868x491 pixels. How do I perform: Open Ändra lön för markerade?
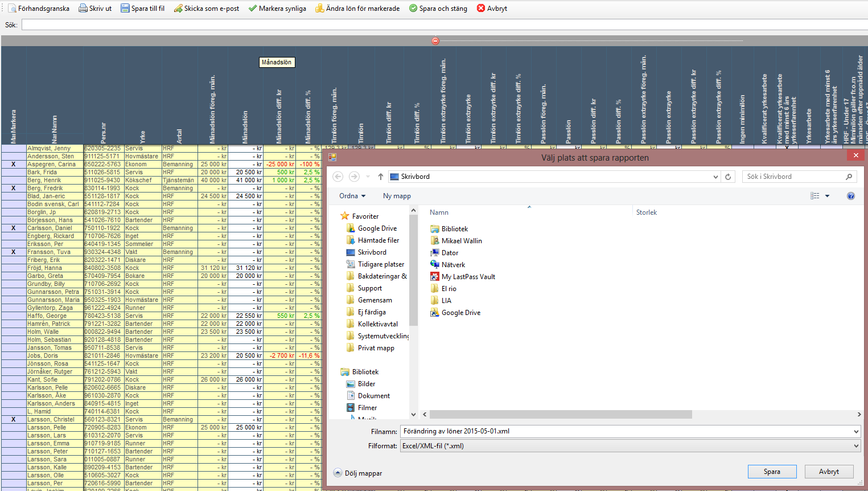click(x=357, y=9)
